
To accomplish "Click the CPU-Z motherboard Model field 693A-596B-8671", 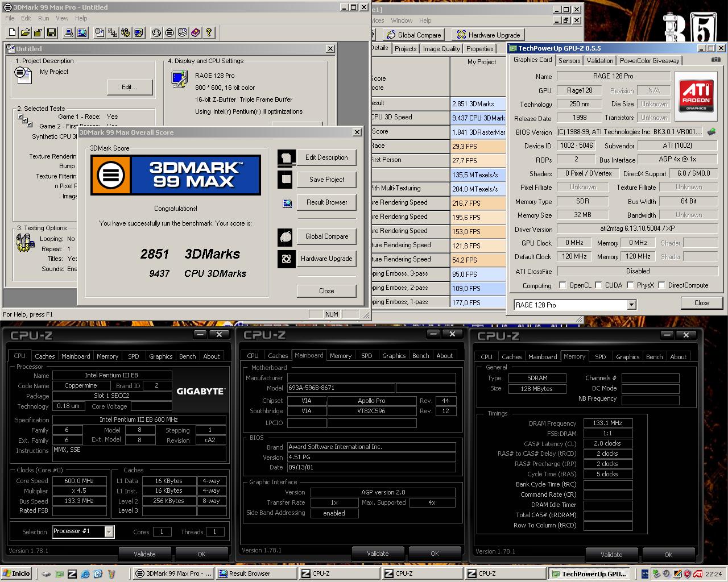I will [340, 388].
